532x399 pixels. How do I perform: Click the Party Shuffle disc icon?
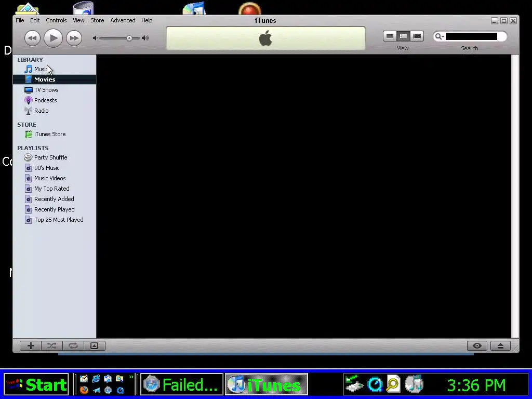[x=29, y=157]
